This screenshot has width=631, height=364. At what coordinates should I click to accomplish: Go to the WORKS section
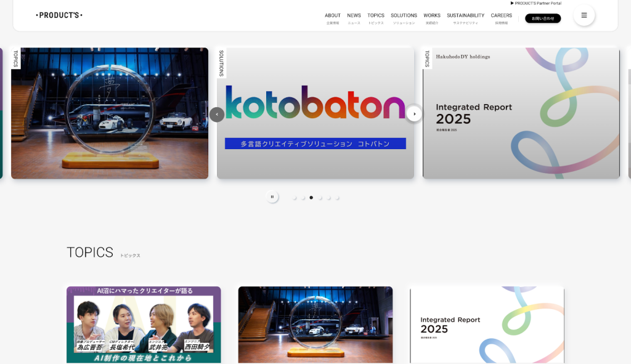432,16
